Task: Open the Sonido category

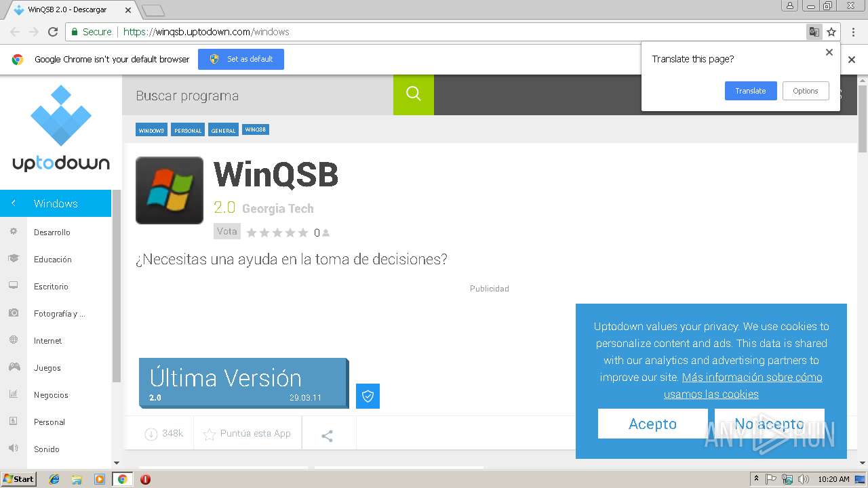Action: coord(47,449)
